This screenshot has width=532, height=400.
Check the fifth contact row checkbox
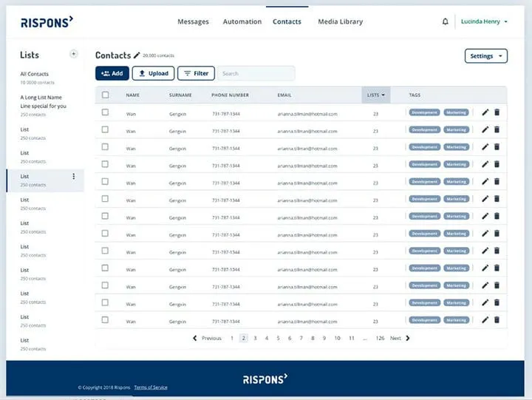coord(105,181)
